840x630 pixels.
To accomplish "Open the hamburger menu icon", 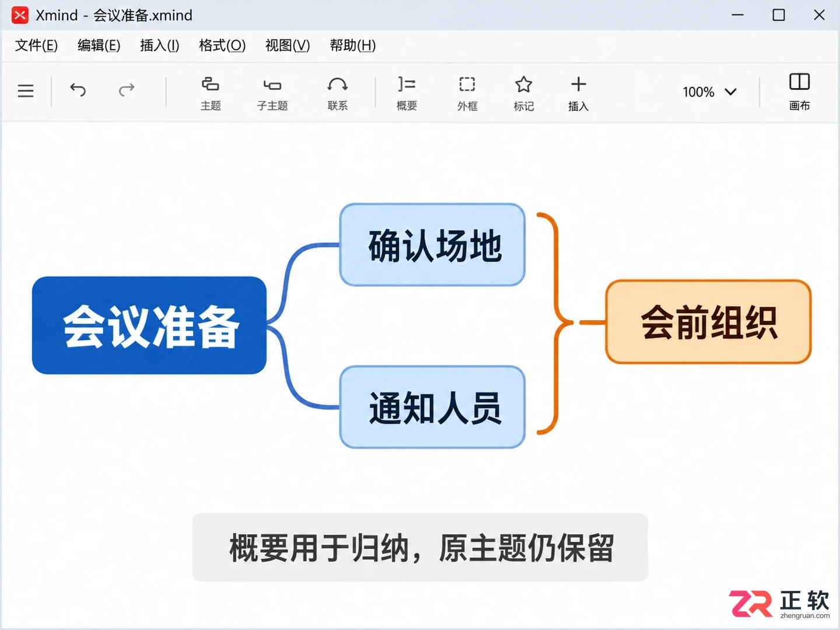I will click(x=26, y=91).
